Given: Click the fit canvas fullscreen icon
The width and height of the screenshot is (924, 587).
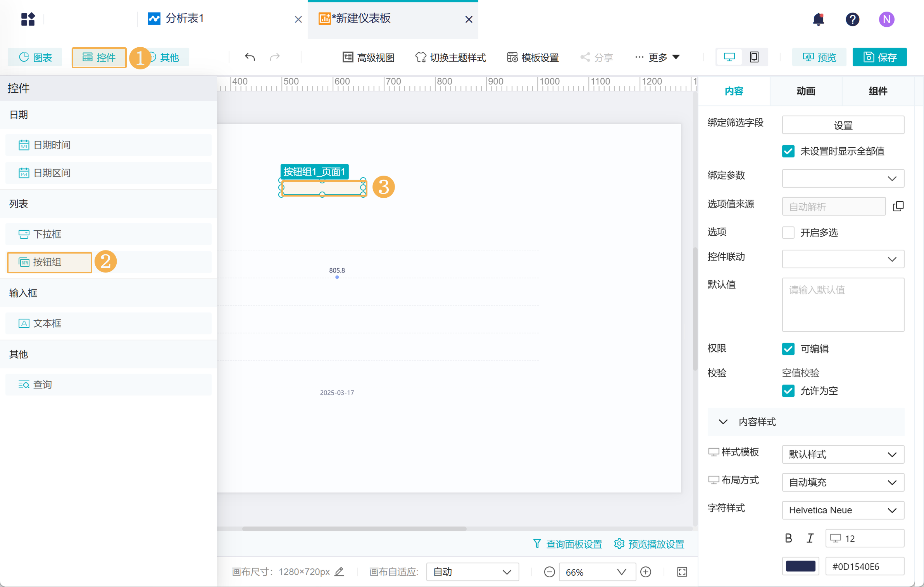Looking at the screenshot, I should pyautogui.click(x=682, y=572).
